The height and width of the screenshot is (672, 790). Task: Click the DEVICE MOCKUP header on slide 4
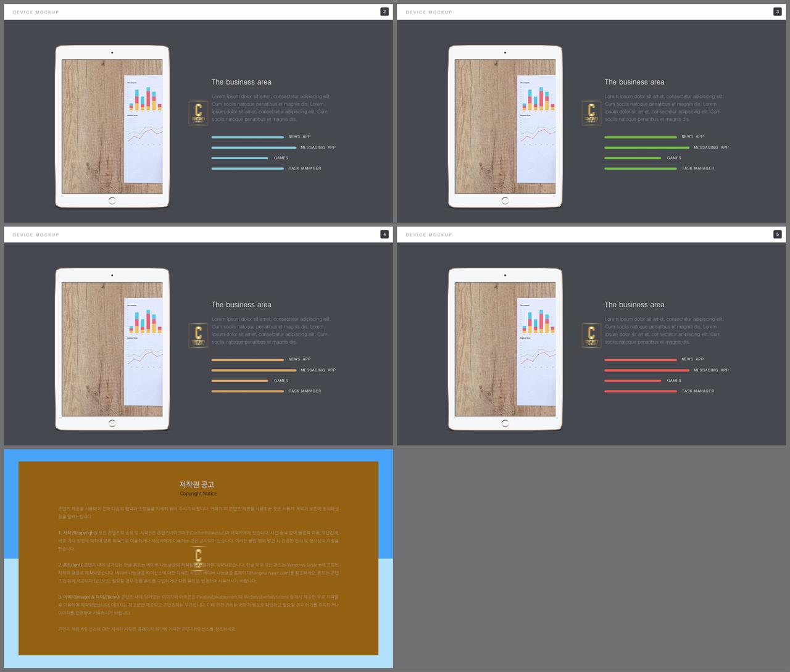tap(36, 235)
